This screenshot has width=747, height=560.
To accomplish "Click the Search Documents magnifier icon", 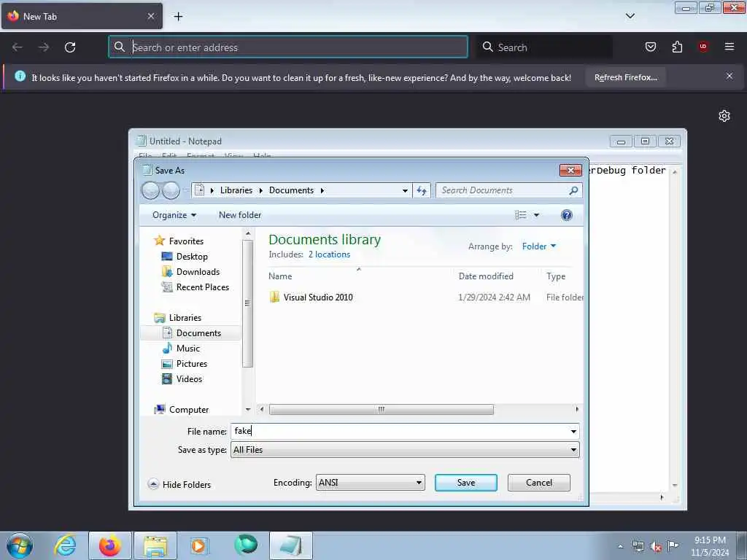I will (x=573, y=190).
